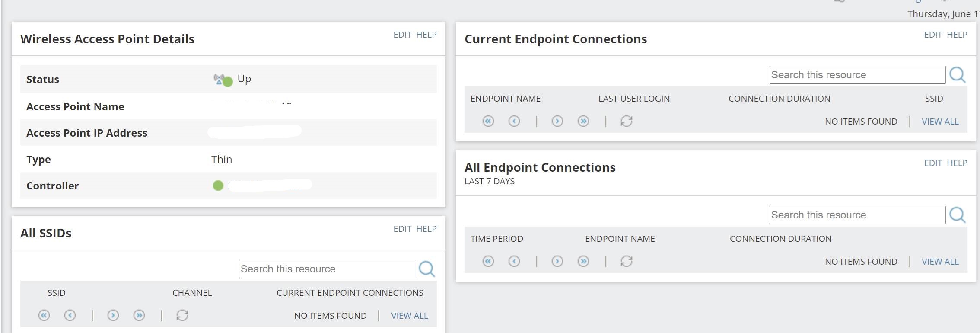Refresh the All Endpoint Connections table
Image resolution: width=980 pixels, height=333 pixels.
click(x=626, y=262)
